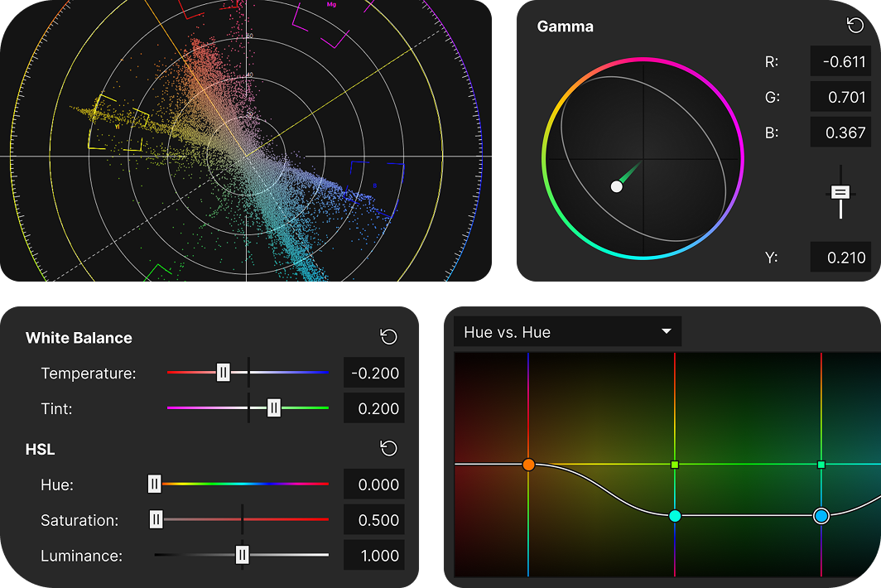Screen dimensions: 881x588
Task: Select the cyan control point on the curve
Action: 676,515
